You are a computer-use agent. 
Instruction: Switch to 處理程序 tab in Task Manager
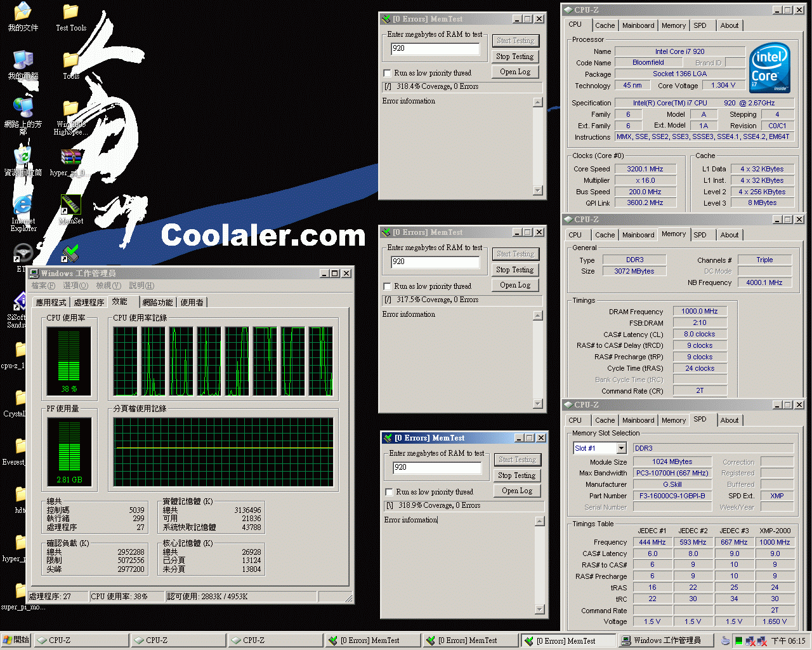tap(89, 303)
